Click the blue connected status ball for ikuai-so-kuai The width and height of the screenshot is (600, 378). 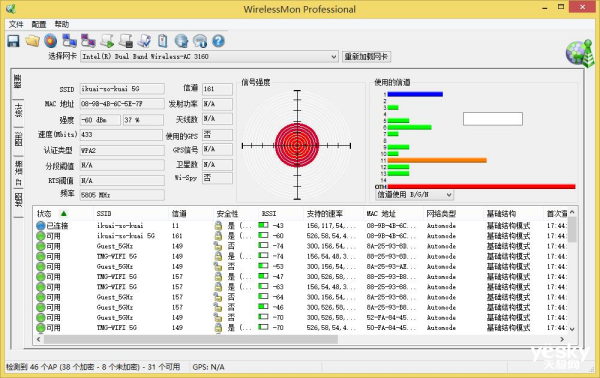(x=41, y=226)
